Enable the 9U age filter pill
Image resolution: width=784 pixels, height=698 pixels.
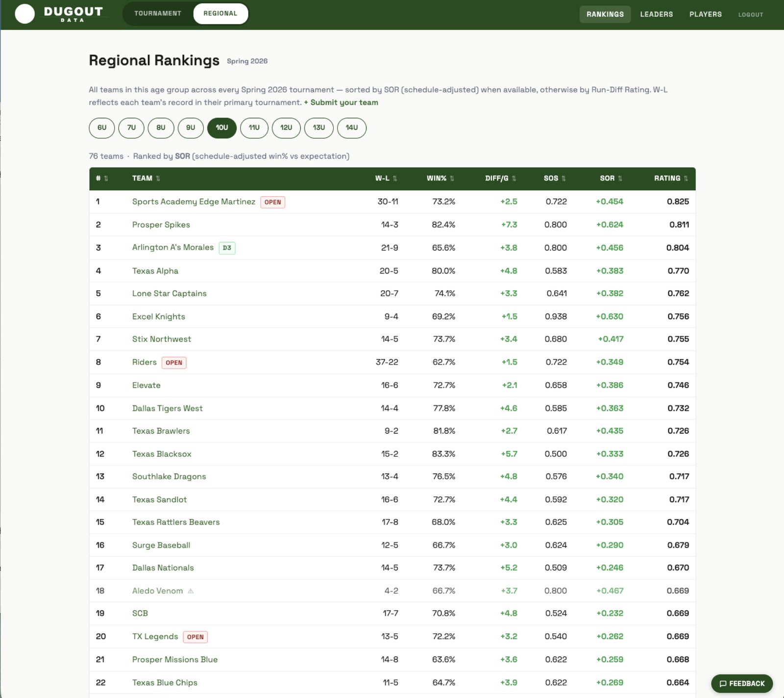point(191,128)
